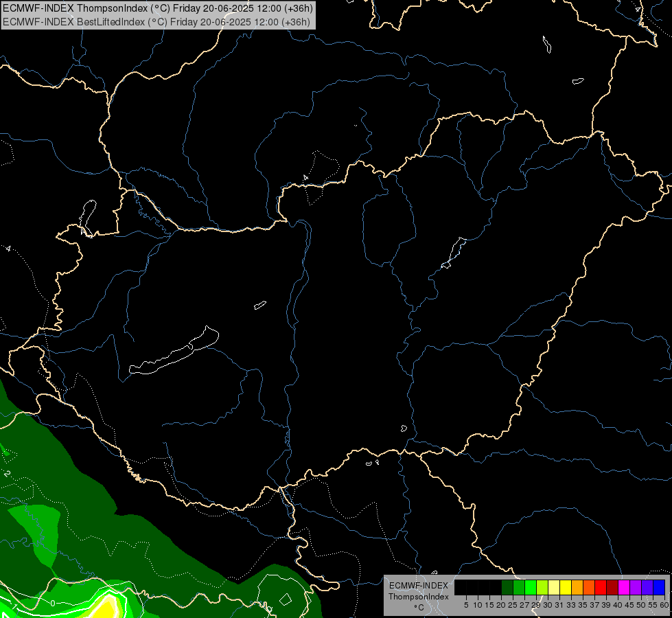
Task: Choose the orange 33–35 legend swatch
Action: coord(577,587)
